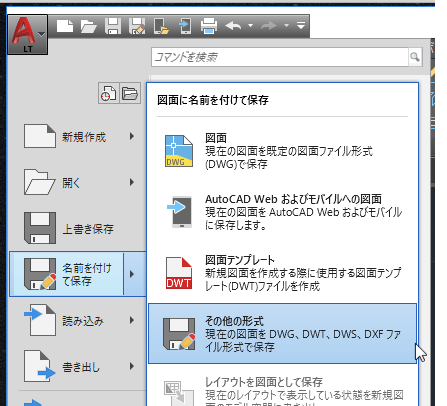The width and height of the screenshot is (447, 406).
Task: Expand the 読み込み submenu arrow
Action: 132,320
